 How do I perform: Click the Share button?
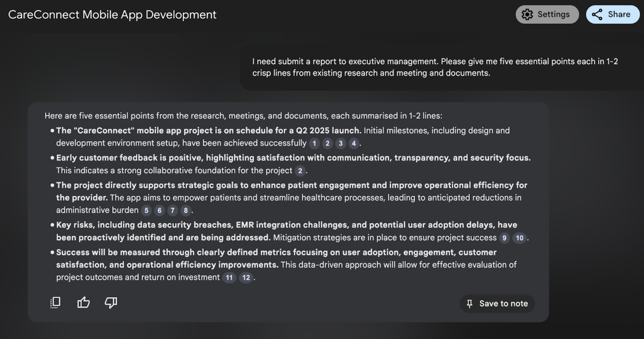pos(613,14)
